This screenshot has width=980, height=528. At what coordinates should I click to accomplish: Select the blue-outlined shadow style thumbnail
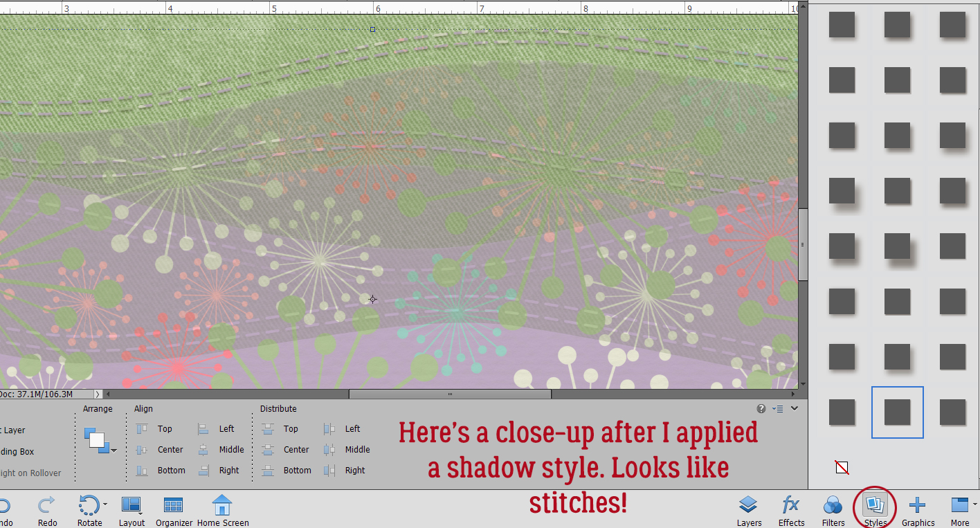(897, 412)
